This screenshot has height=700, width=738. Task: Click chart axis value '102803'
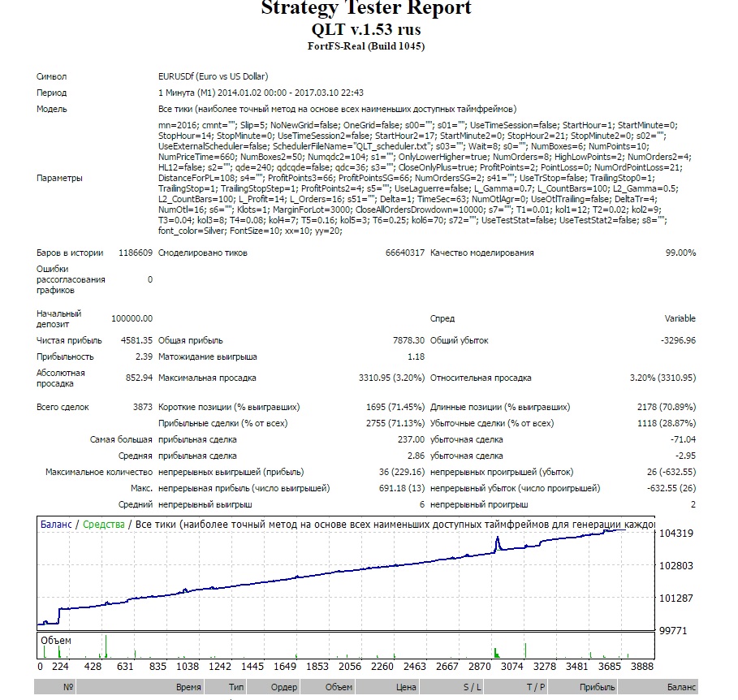[675, 566]
